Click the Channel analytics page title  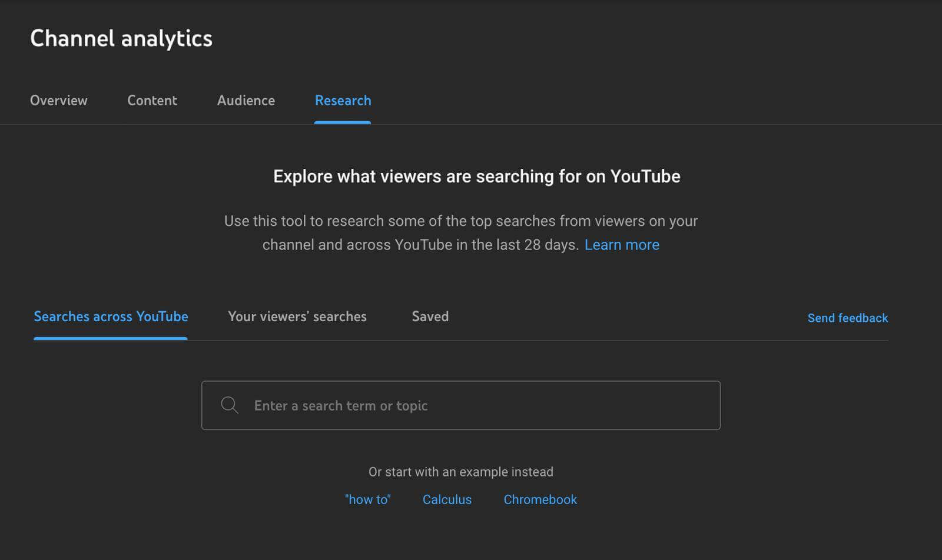click(121, 39)
